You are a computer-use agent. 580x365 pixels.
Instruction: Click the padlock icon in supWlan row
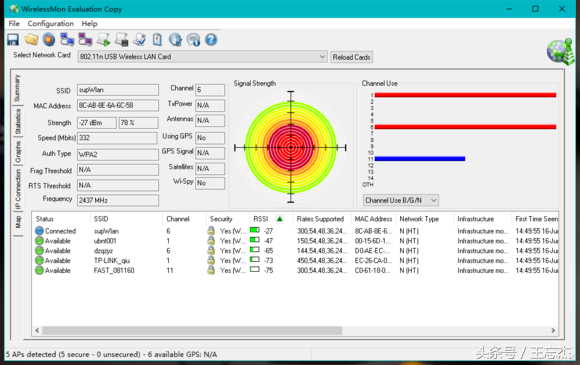tap(211, 231)
